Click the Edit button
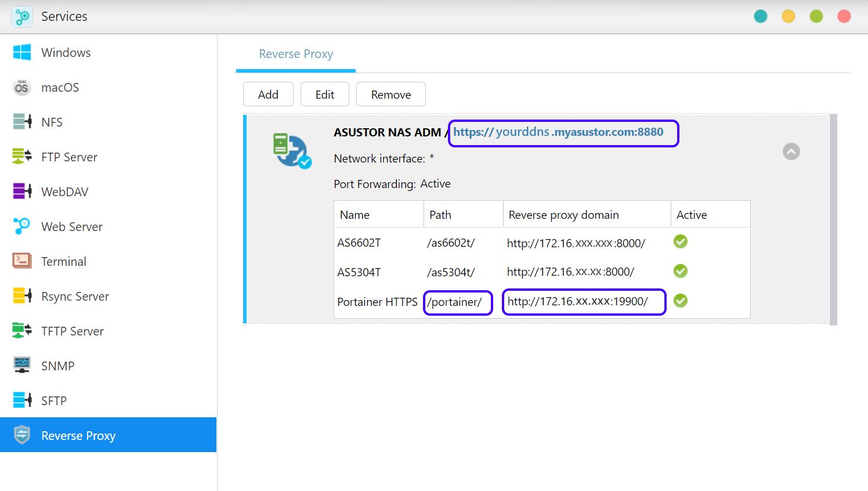 point(325,94)
